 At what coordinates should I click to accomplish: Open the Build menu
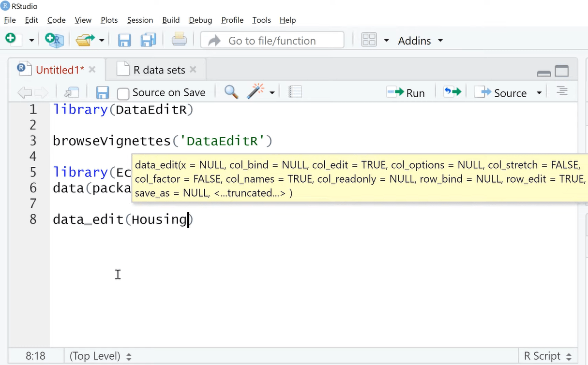pyautogui.click(x=171, y=20)
